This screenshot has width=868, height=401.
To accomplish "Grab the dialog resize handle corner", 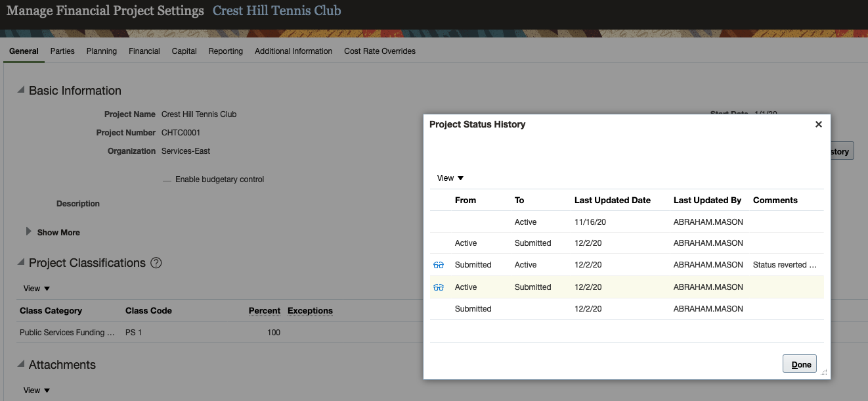I will [824, 373].
